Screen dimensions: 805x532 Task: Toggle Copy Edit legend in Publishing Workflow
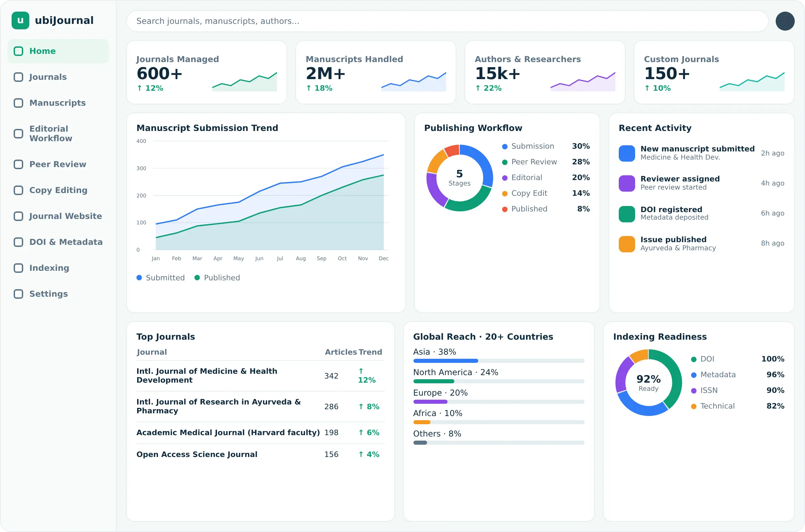pos(546,193)
